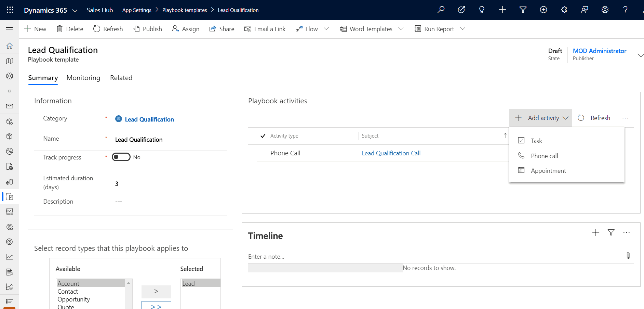Click the circled-plus icon in header
The height and width of the screenshot is (309, 644).
click(x=544, y=10)
